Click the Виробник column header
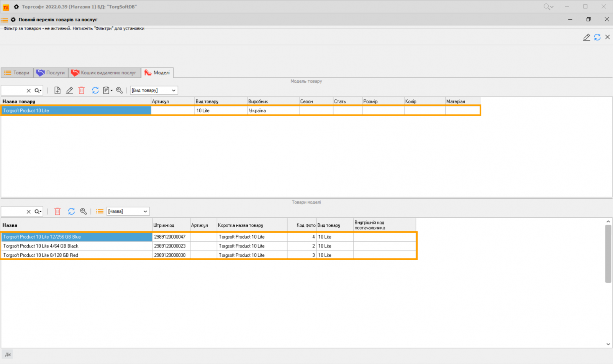 [x=272, y=102]
